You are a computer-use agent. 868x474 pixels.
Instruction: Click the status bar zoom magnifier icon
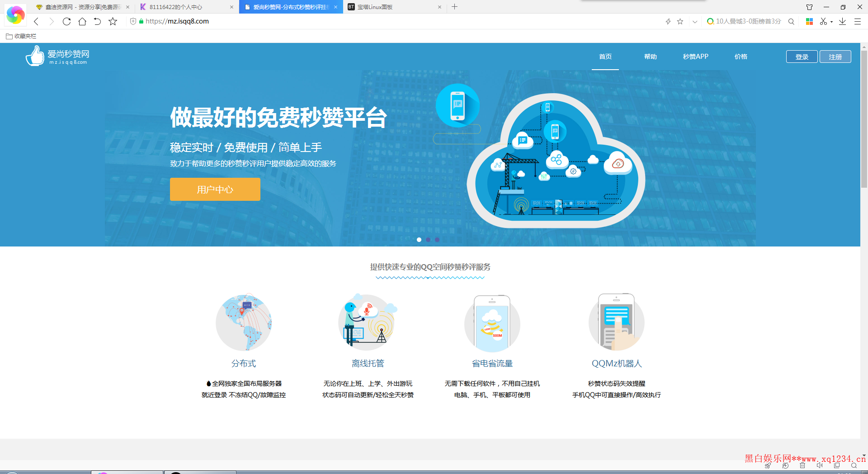coord(854,465)
